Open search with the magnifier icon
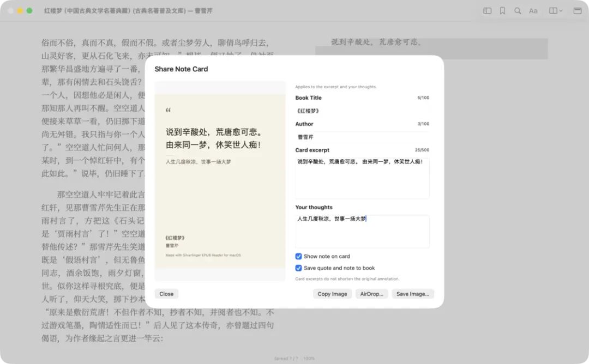This screenshot has width=589, height=364. coord(518,11)
